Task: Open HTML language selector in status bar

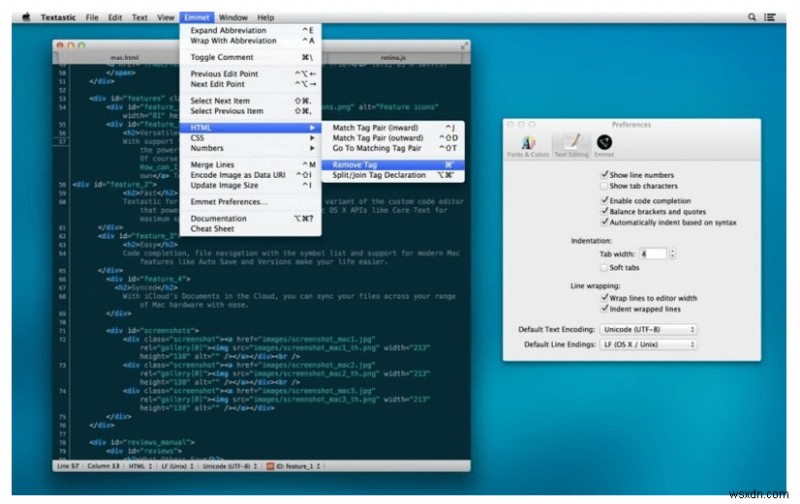Action: (x=140, y=466)
